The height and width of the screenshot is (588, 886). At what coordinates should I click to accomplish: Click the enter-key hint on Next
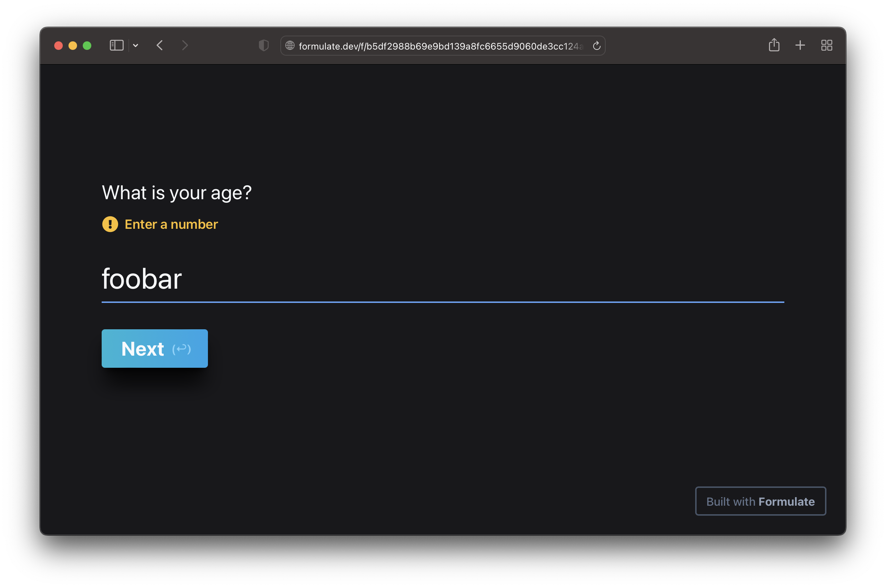pyautogui.click(x=182, y=349)
